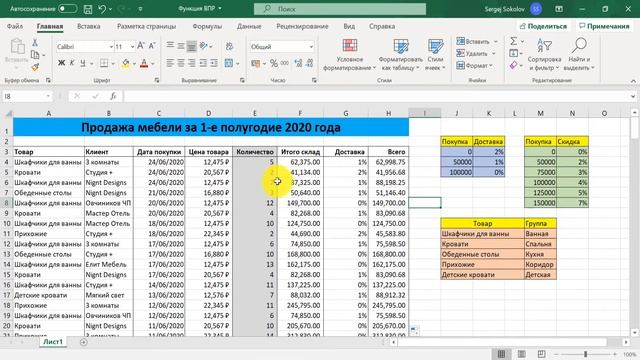Toggle Underline formatting (Ч)

click(x=83, y=63)
